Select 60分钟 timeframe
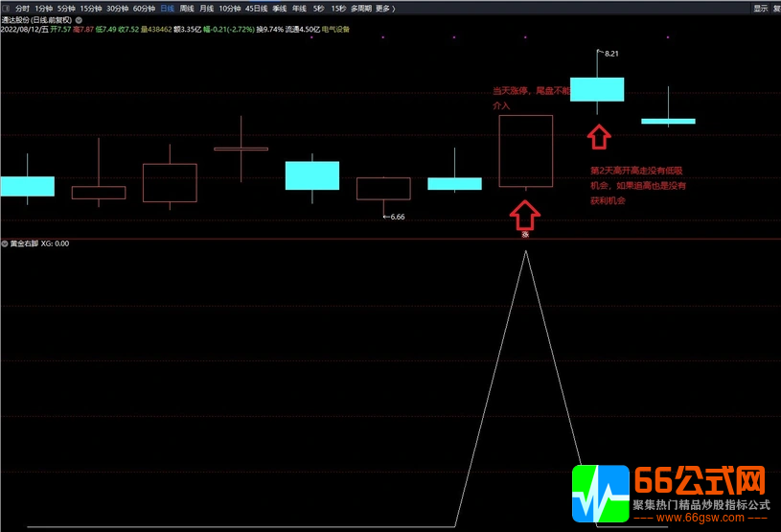This screenshot has height=532, width=781. click(143, 8)
